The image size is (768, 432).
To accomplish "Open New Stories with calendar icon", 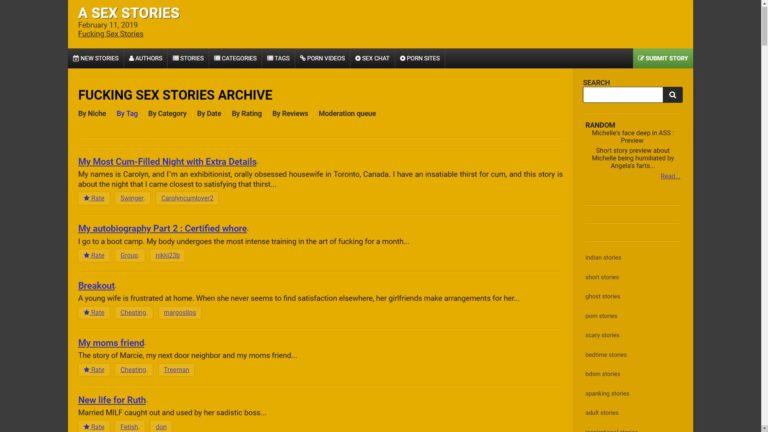I will pyautogui.click(x=96, y=58).
